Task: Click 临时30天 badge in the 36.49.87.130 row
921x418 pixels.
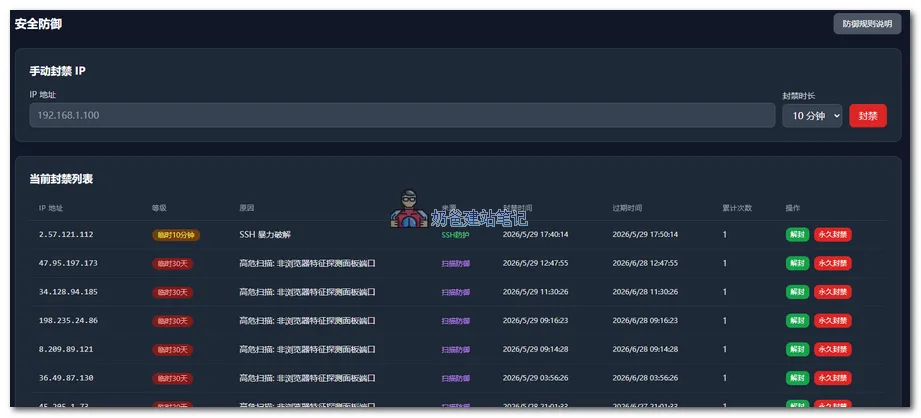Action: (173, 379)
